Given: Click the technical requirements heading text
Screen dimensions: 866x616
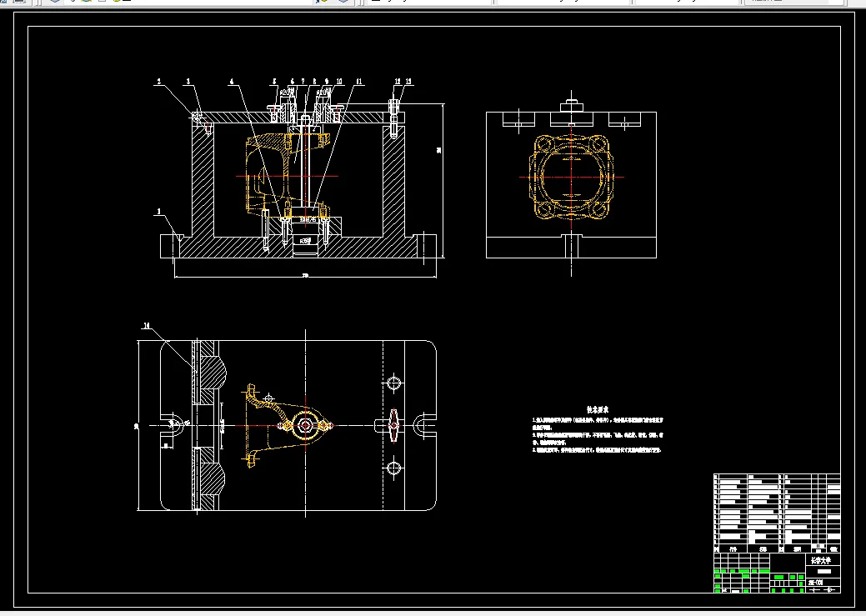Looking at the screenshot, I should 598,410.
